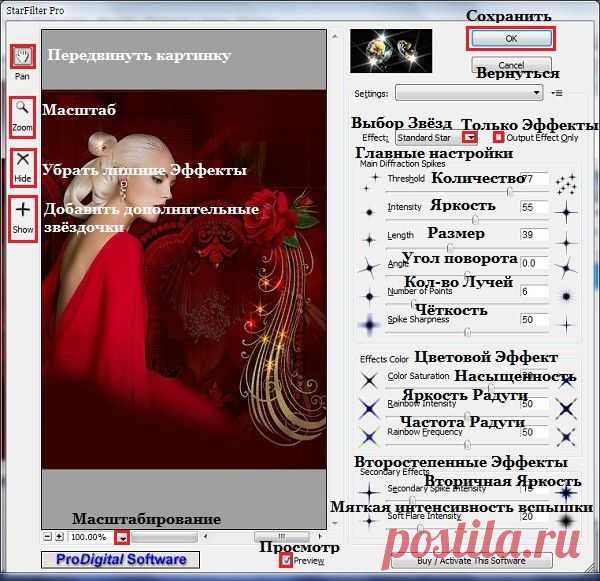The image size is (600, 581).
Task: Activate the Hide effects tool
Action: tap(23, 168)
